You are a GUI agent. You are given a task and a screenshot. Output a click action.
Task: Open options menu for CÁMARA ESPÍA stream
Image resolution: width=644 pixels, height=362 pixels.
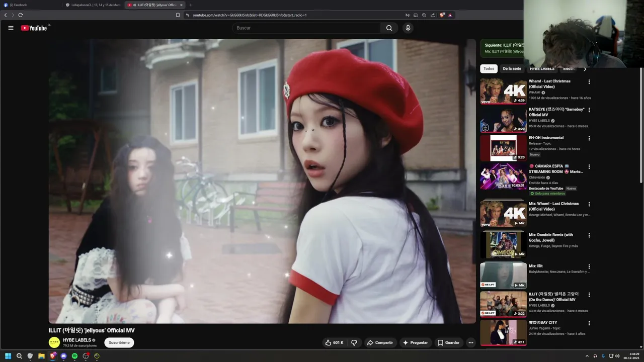tap(589, 166)
